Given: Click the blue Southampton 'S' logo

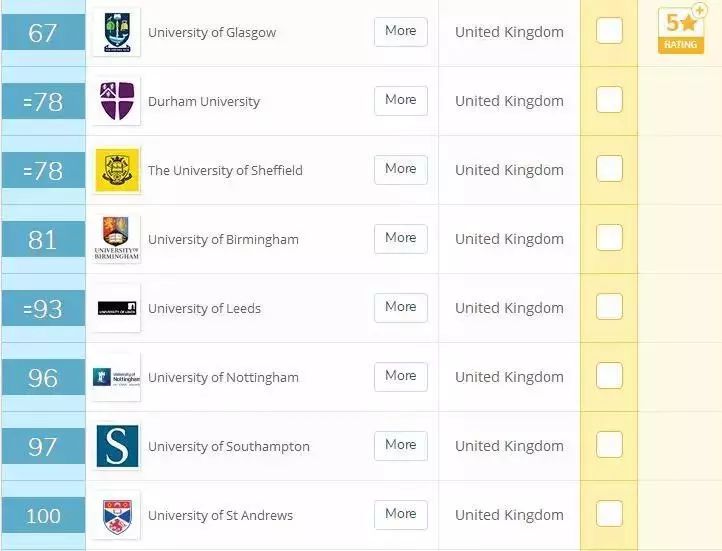Looking at the screenshot, I should tap(117, 446).
